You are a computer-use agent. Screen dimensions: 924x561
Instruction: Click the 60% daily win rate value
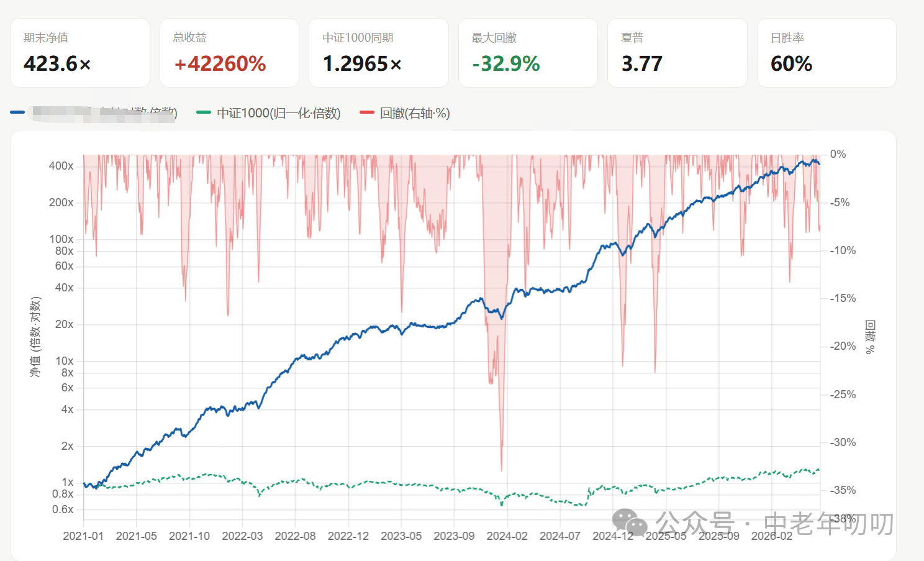(x=792, y=63)
